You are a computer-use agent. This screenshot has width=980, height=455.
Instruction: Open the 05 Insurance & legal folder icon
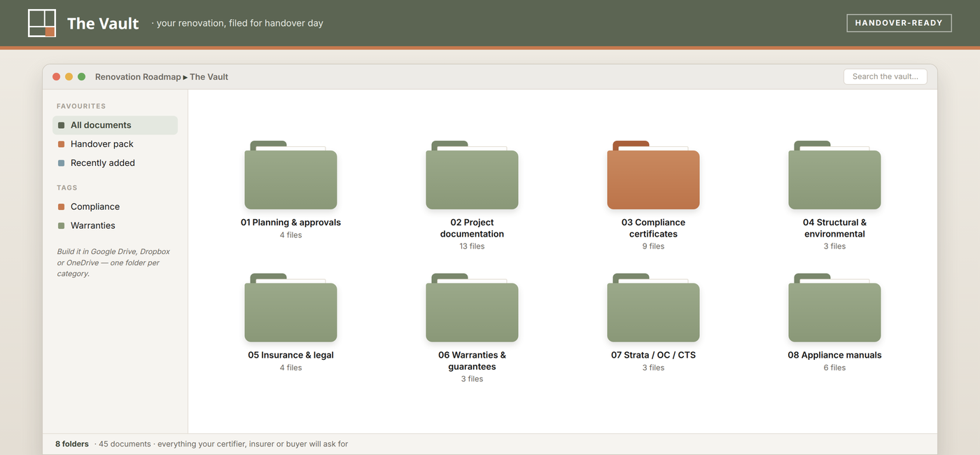(290, 308)
